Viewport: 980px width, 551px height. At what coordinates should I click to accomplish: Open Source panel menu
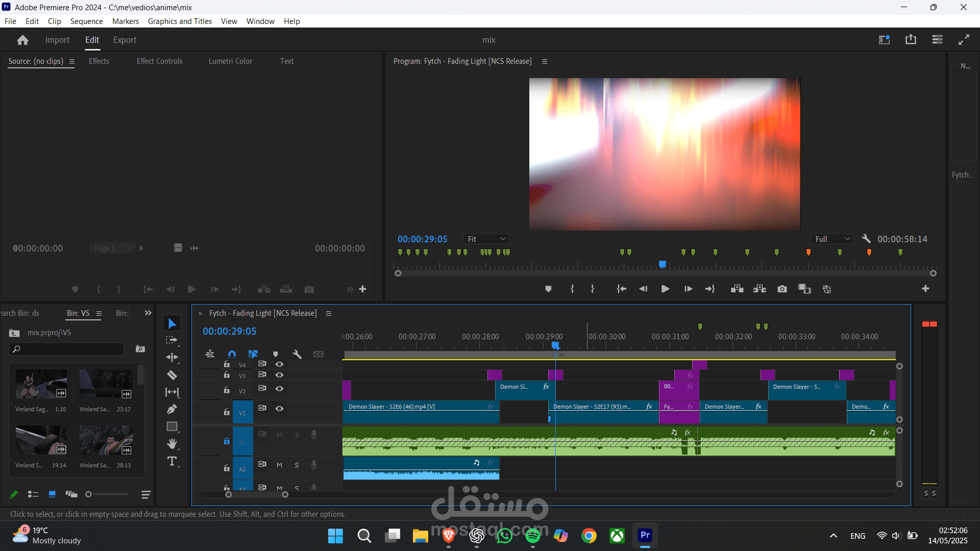click(72, 61)
